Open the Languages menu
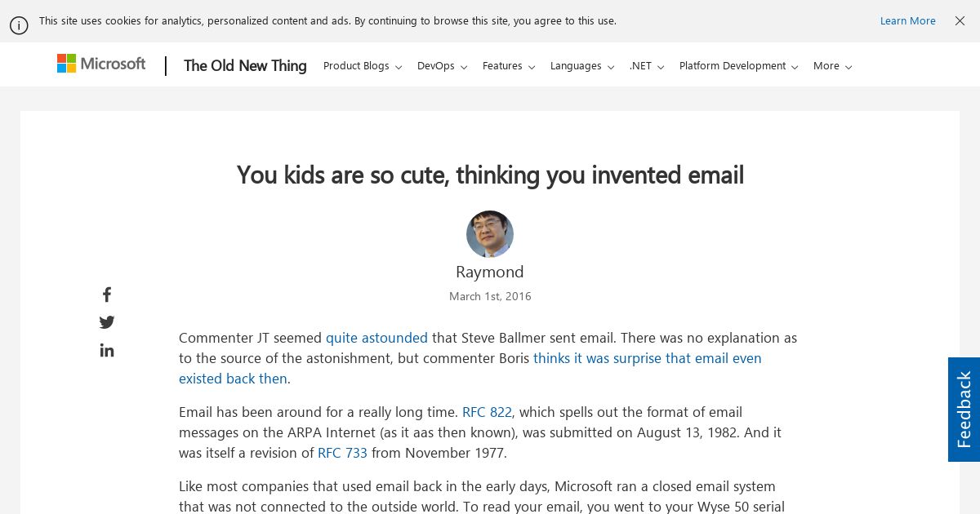 click(x=582, y=66)
